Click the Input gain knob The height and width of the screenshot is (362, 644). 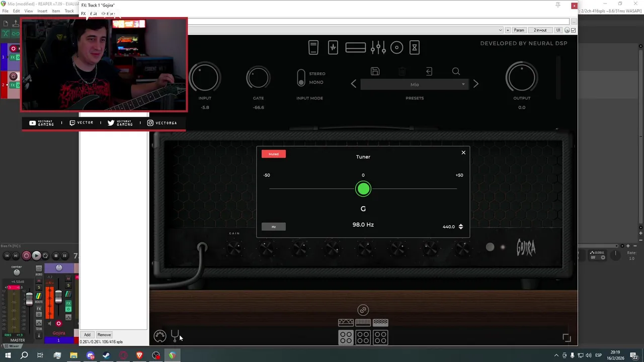(205, 78)
